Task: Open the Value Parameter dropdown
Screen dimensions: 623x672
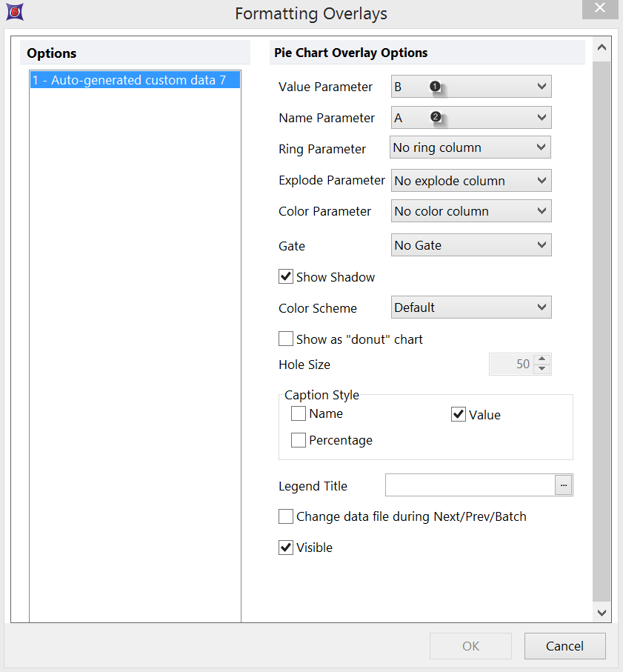Action: click(x=471, y=87)
